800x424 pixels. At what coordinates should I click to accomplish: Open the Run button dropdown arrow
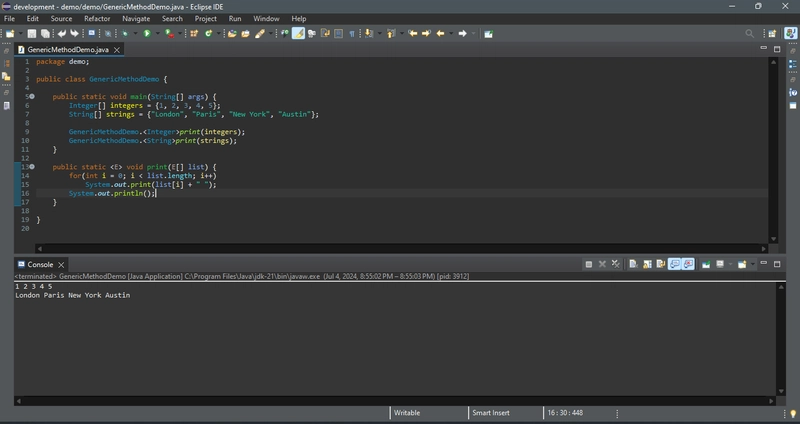coord(157,34)
